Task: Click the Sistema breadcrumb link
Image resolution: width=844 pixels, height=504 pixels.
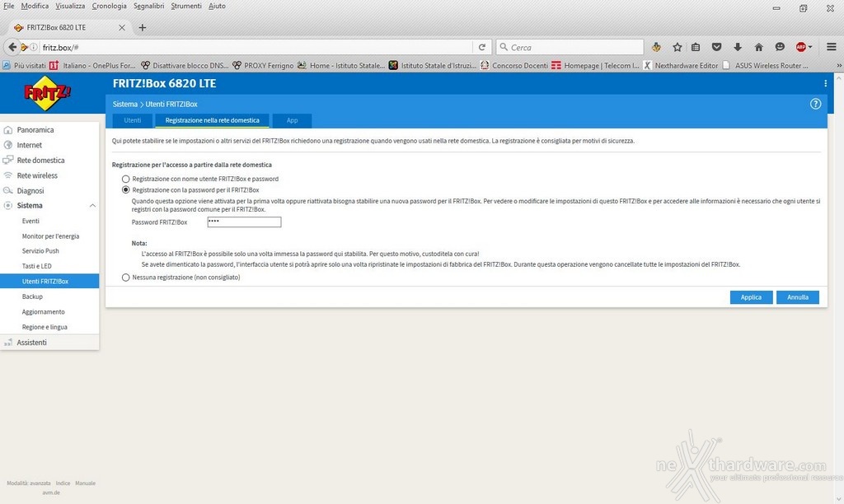Action: 125,105
